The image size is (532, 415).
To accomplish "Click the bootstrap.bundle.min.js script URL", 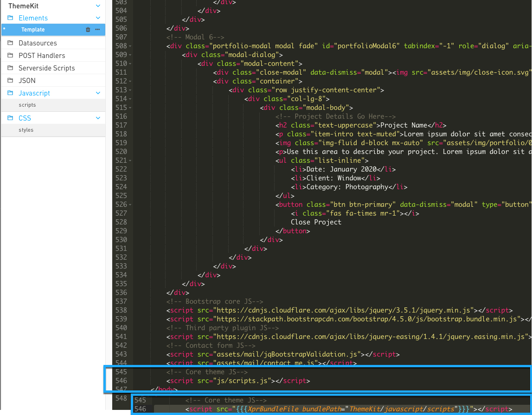I will coord(367,319).
